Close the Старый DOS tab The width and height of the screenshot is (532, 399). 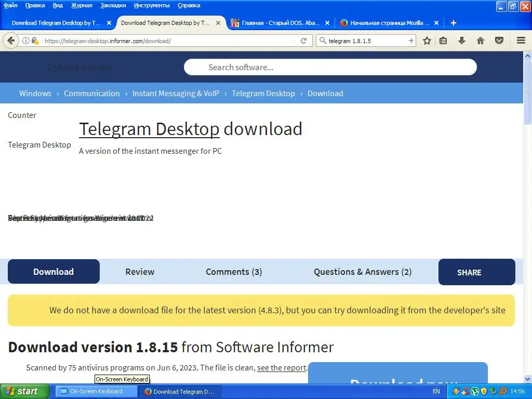click(327, 23)
